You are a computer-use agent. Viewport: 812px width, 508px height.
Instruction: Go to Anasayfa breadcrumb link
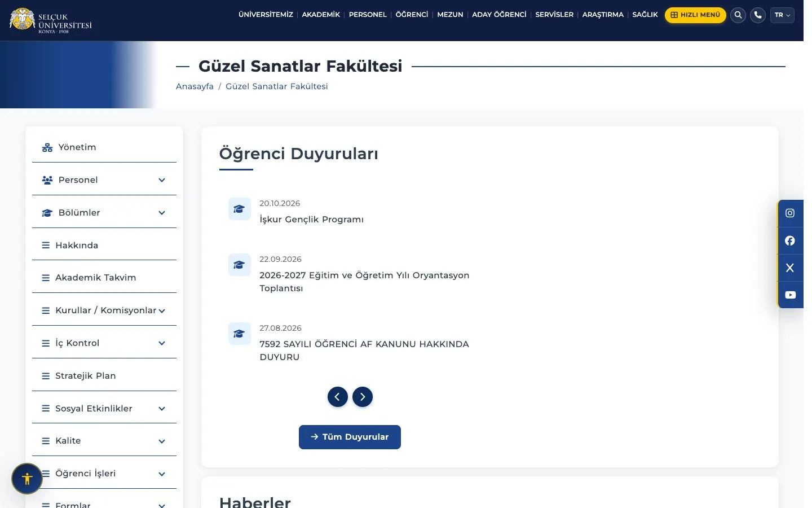(x=195, y=86)
